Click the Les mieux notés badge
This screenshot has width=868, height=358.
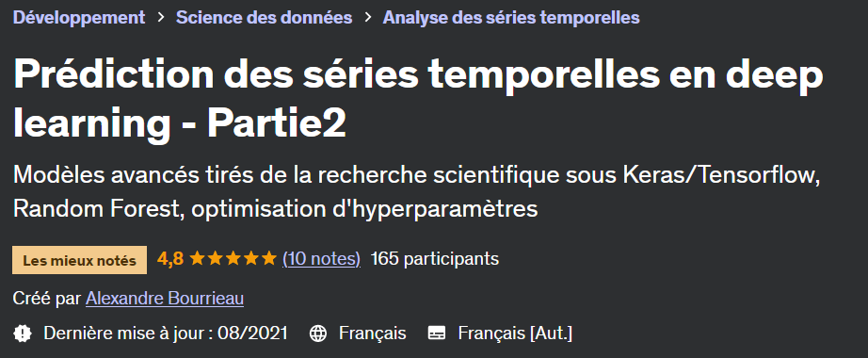click(80, 260)
